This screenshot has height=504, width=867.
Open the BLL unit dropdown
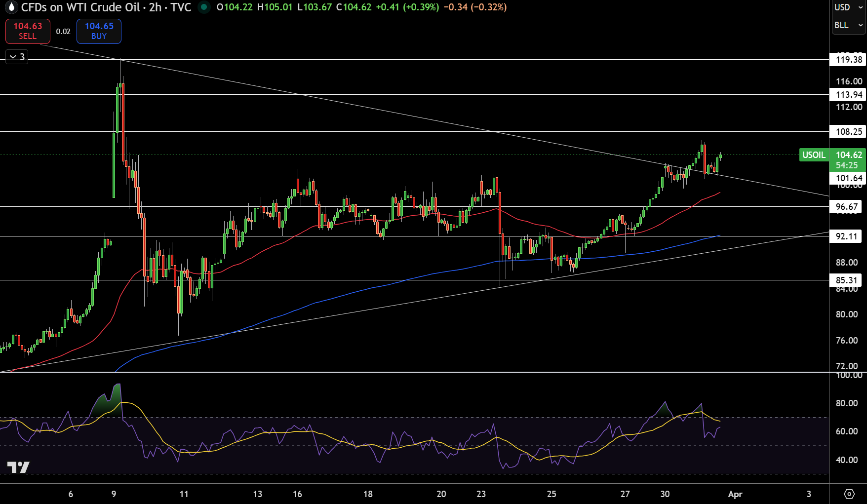[x=849, y=25]
